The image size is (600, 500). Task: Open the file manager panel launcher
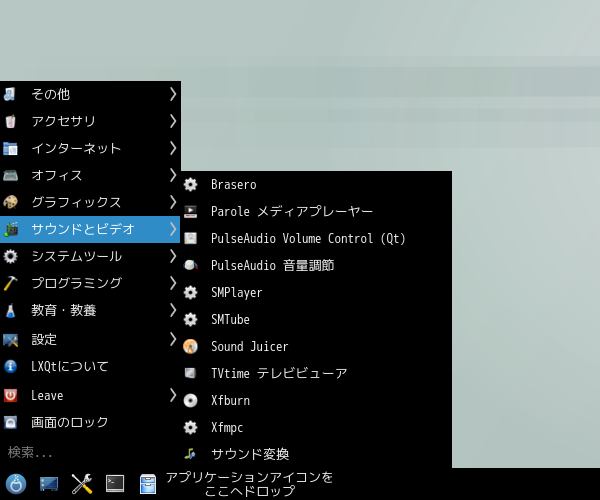pos(148,484)
